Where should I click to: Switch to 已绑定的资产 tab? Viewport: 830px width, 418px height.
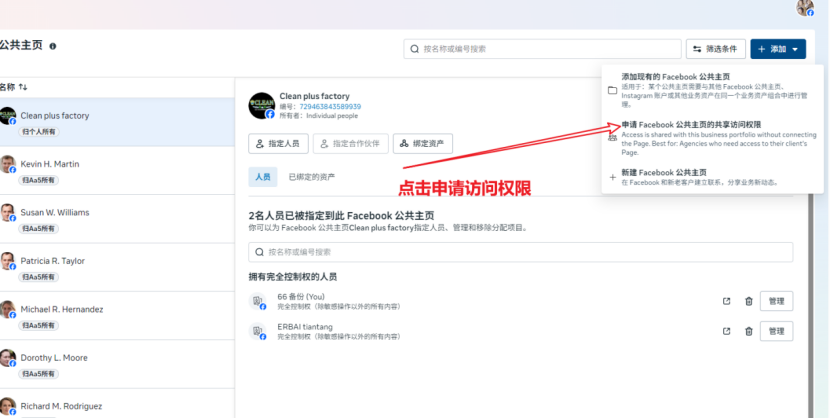312,177
